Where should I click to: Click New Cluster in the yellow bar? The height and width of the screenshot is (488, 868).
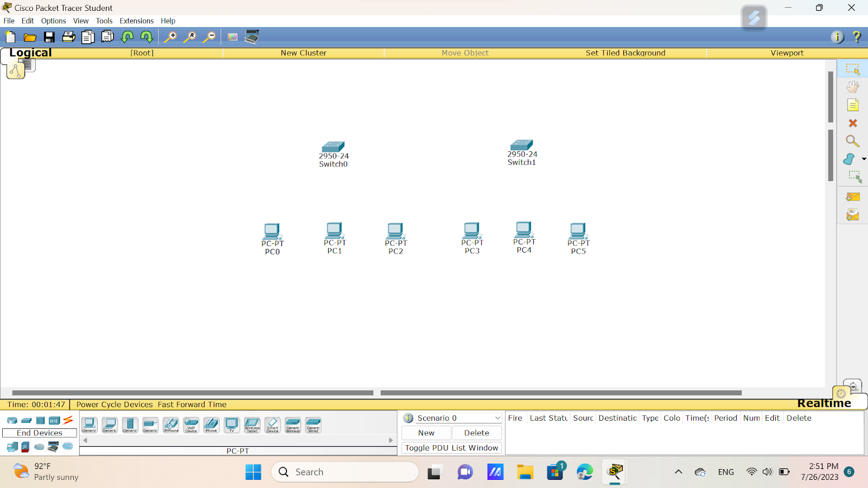click(x=303, y=53)
